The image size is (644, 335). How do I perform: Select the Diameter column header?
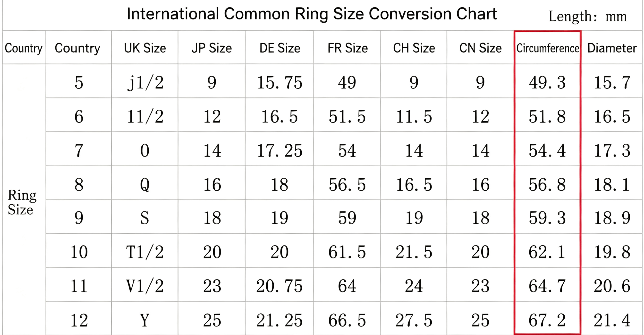(612, 48)
